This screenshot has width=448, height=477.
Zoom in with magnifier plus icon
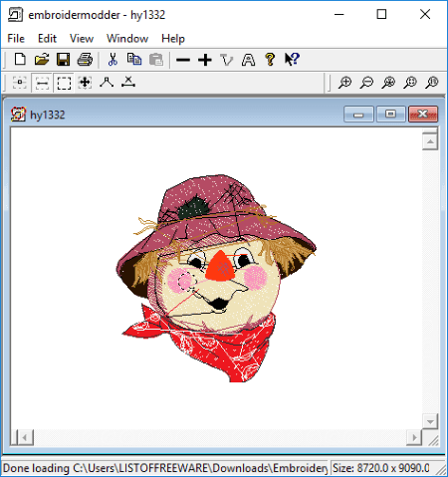(344, 83)
